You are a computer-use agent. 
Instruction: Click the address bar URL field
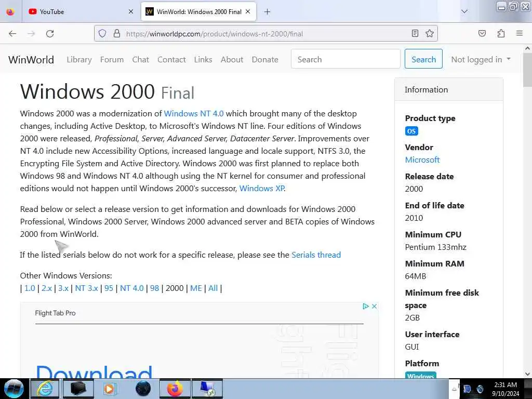pos(266,34)
